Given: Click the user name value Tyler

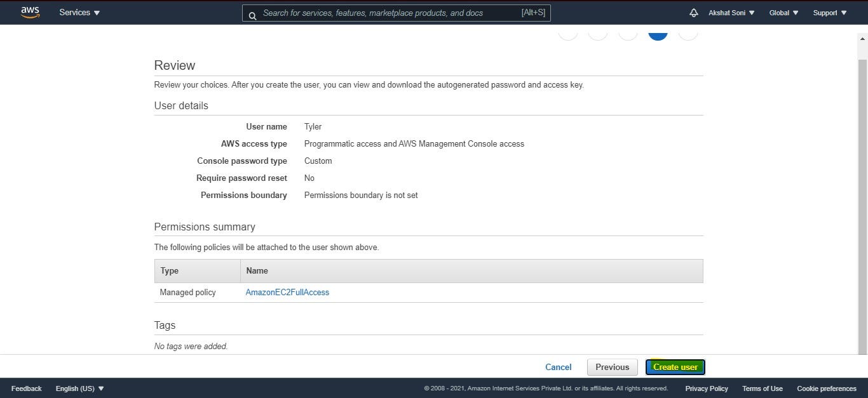Looking at the screenshot, I should point(313,127).
